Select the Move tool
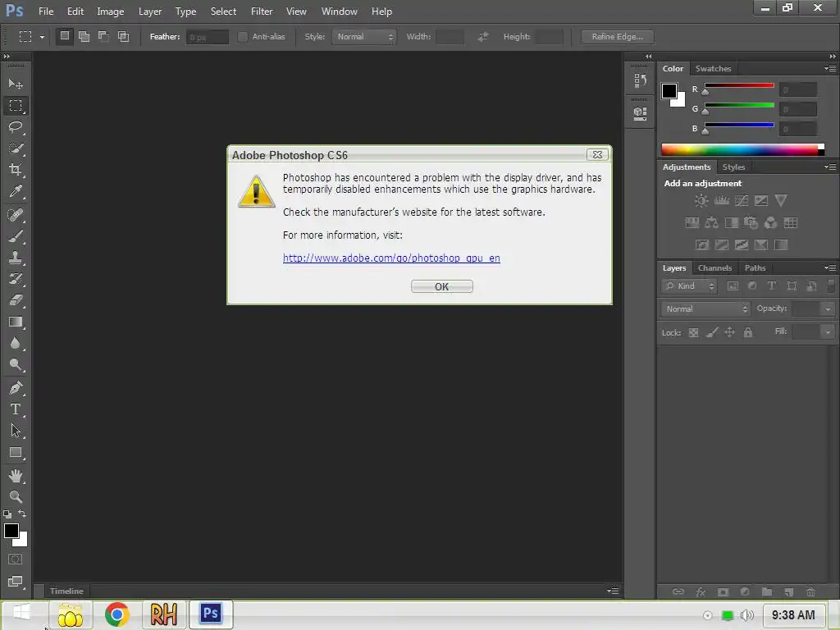Image resolution: width=840 pixels, height=630 pixels. (16, 84)
